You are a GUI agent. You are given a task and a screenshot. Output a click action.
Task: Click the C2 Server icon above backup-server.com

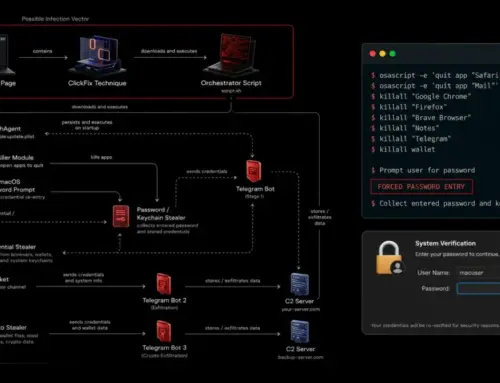[300, 331]
